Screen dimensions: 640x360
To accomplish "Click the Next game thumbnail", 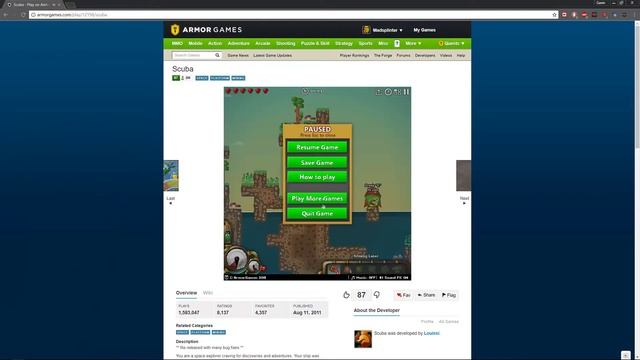I will click(x=463, y=176).
